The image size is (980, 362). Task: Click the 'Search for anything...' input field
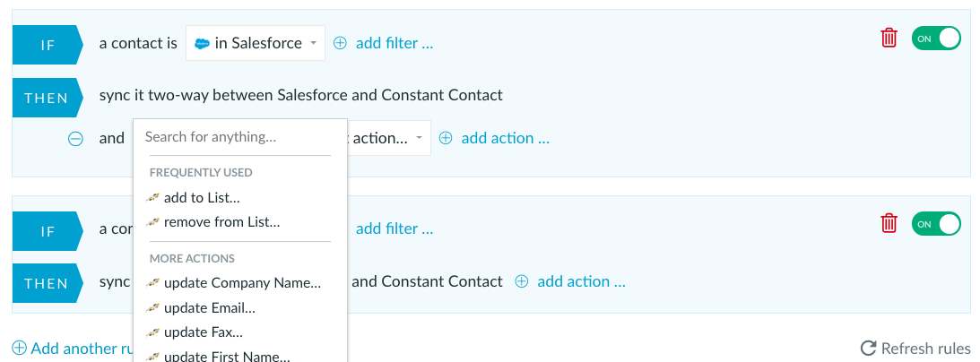pyautogui.click(x=240, y=137)
